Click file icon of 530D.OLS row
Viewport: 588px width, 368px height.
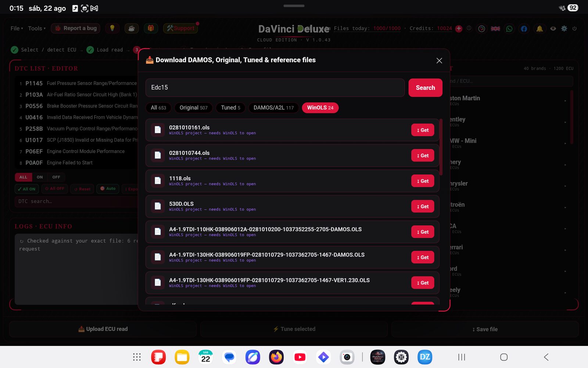coord(158,206)
